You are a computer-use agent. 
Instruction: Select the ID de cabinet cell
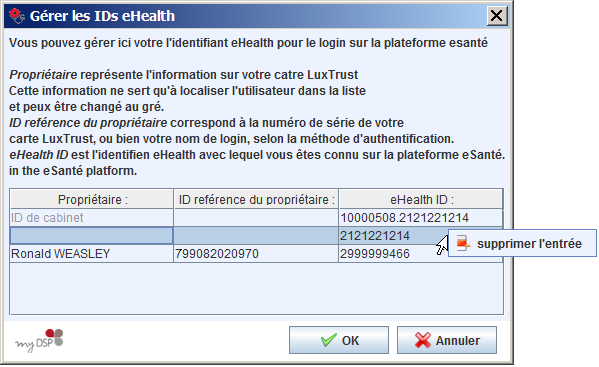pyautogui.click(x=92, y=218)
